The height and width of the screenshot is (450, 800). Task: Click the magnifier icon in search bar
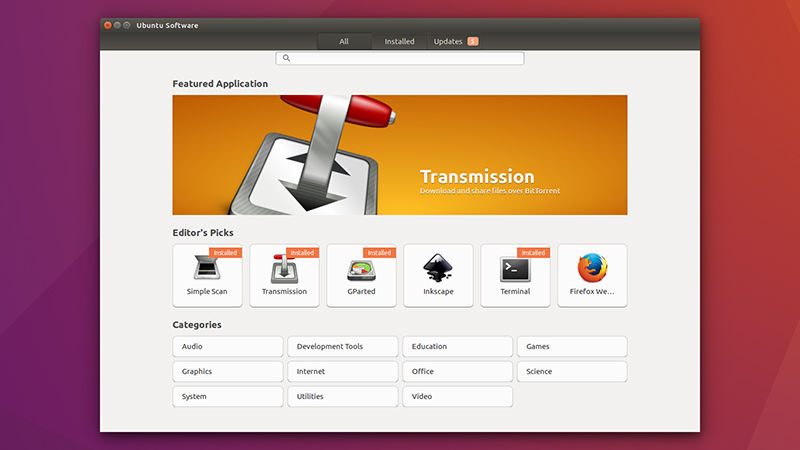[x=287, y=59]
